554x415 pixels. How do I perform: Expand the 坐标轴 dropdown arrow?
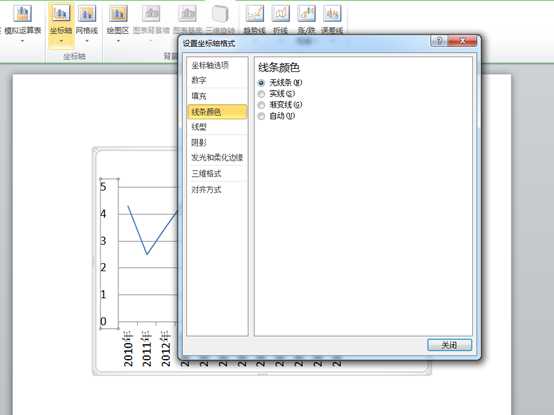tap(61, 41)
